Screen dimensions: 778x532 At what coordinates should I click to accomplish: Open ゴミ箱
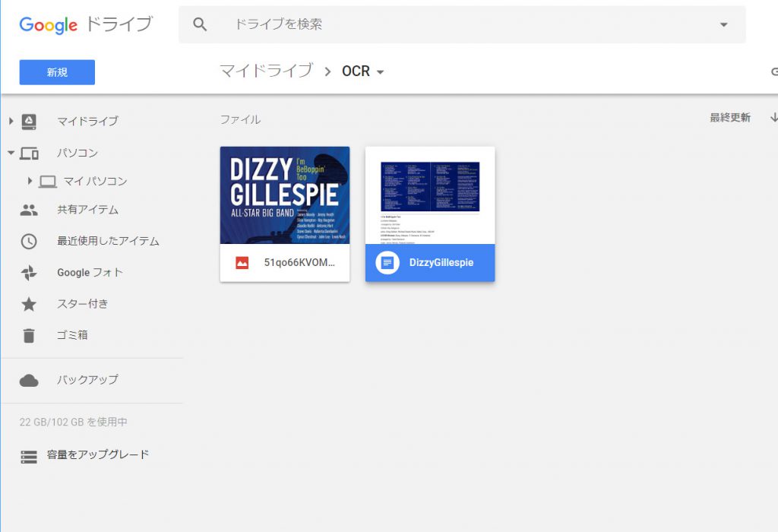coord(72,335)
